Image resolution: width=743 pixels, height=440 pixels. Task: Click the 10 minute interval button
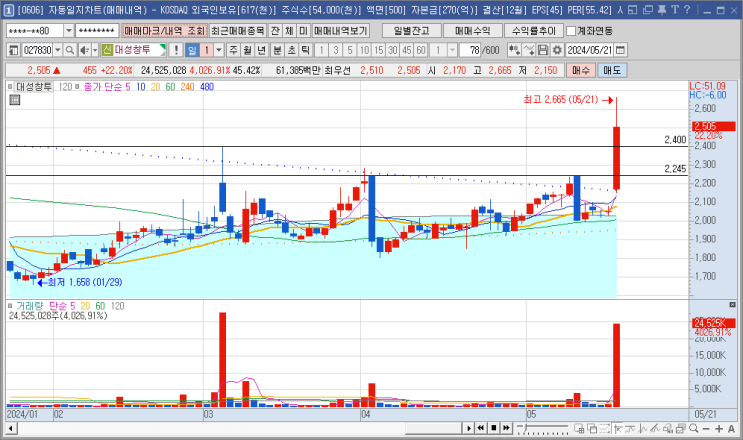(x=364, y=50)
